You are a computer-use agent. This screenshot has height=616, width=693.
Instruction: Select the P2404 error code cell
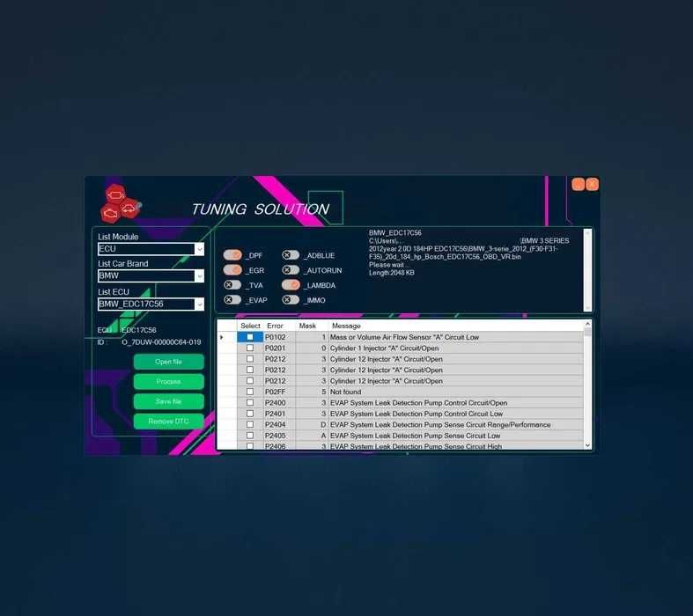pos(279,424)
